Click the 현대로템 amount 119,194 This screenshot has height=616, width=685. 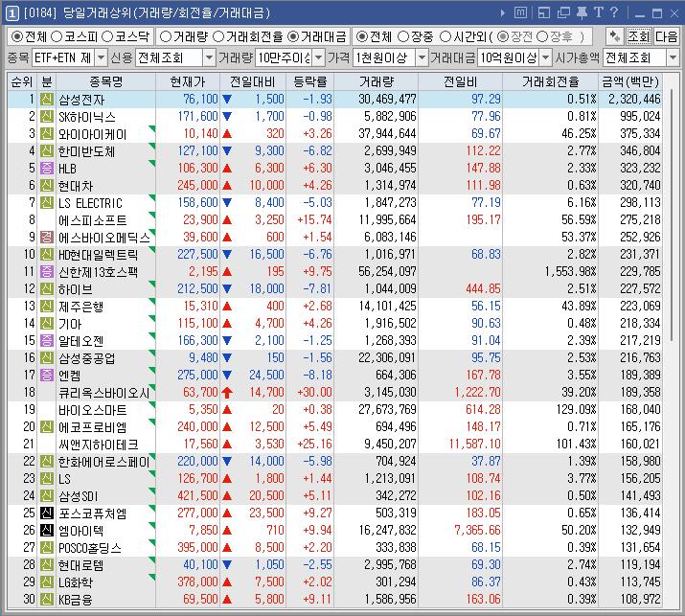click(x=640, y=564)
